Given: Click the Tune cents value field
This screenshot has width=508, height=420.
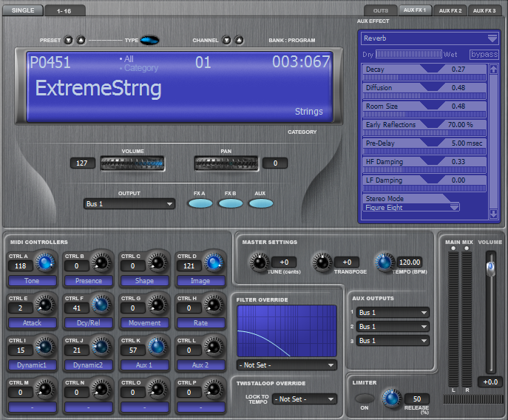Looking at the screenshot, I should (x=283, y=262).
